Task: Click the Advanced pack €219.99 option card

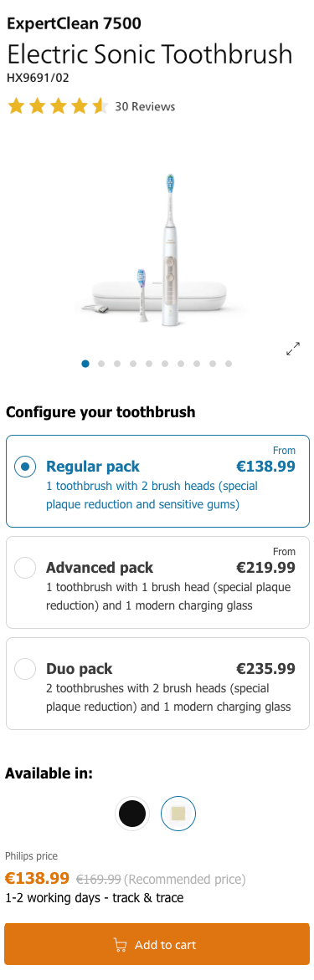Action: click(157, 583)
